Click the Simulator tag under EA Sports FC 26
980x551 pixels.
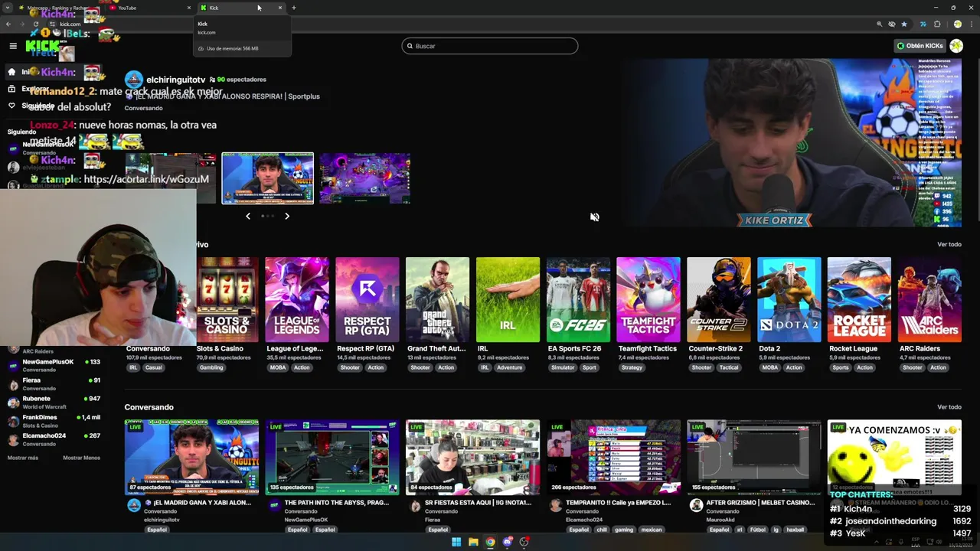563,367
